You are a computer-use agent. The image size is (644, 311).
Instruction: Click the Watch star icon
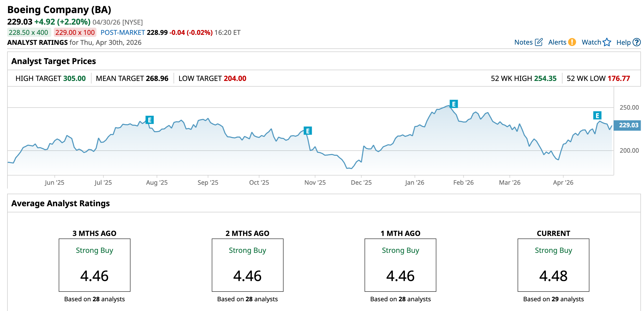coord(607,42)
